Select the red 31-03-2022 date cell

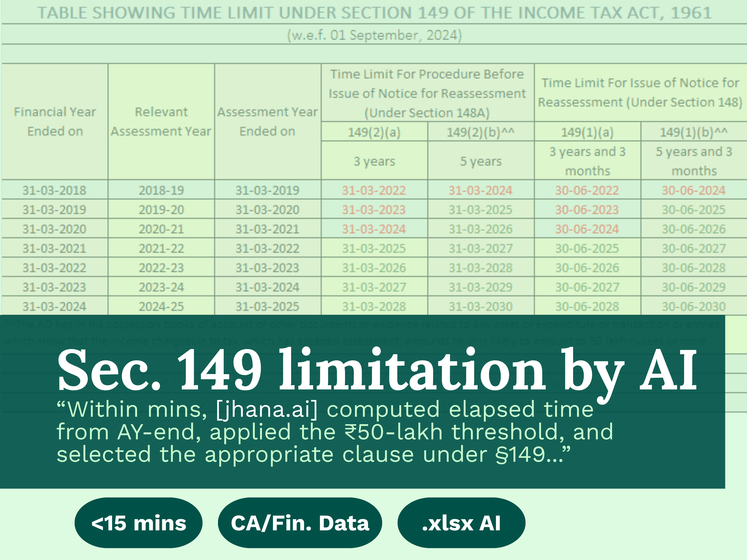tap(374, 190)
